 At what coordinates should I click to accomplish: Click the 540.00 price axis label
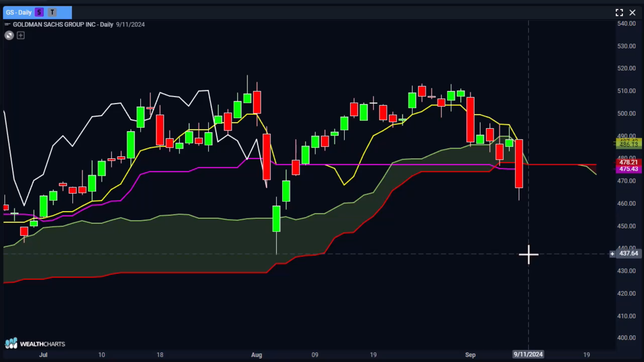point(626,23)
